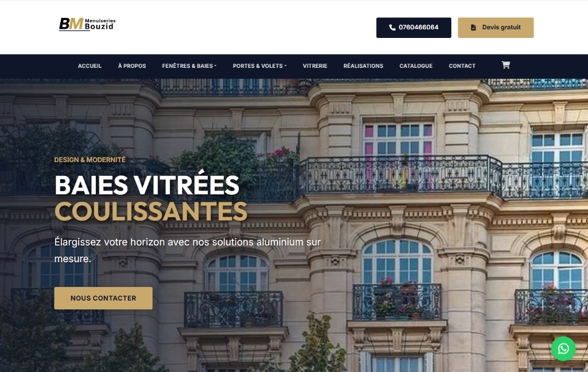Click the Fenêtres & Baies caret arrow

coord(215,66)
